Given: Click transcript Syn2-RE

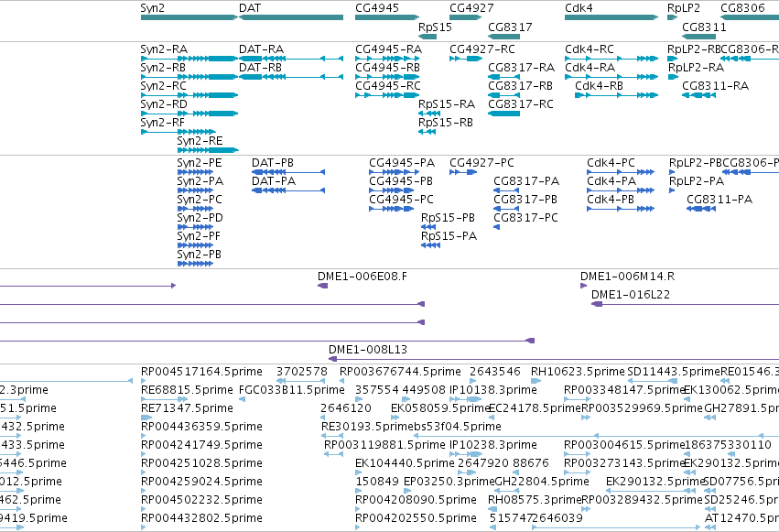Looking at the screenshot, I should (x=208, y=150).
